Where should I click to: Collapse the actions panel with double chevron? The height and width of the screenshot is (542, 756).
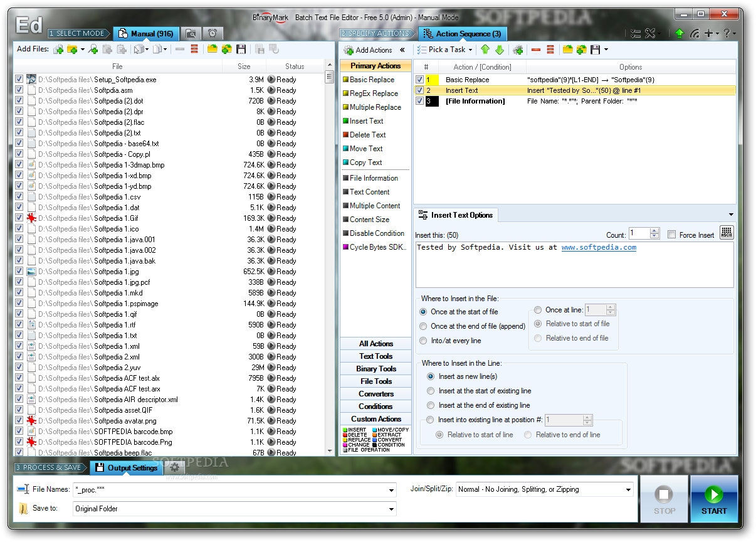pyautogui.click(x=402, y=50)
